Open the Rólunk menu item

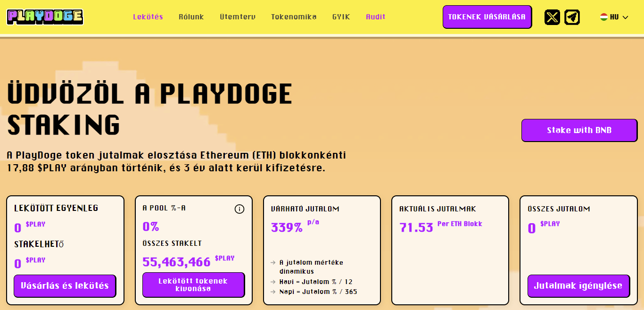191,17
